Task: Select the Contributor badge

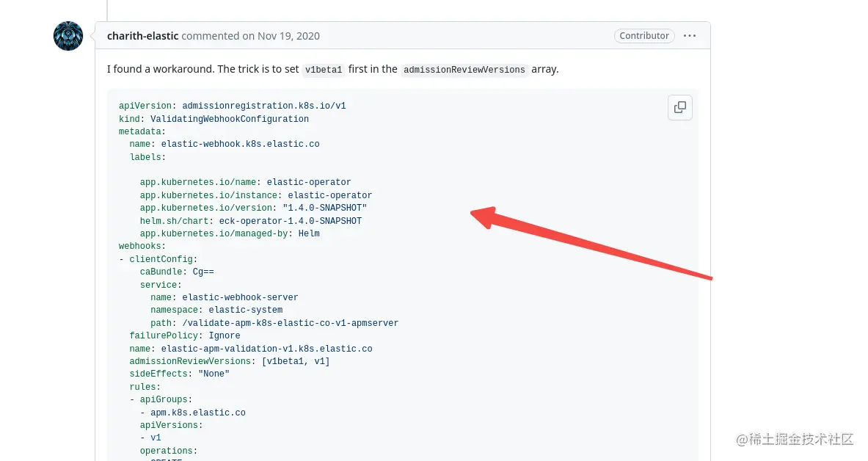Action: pos(644,35)
